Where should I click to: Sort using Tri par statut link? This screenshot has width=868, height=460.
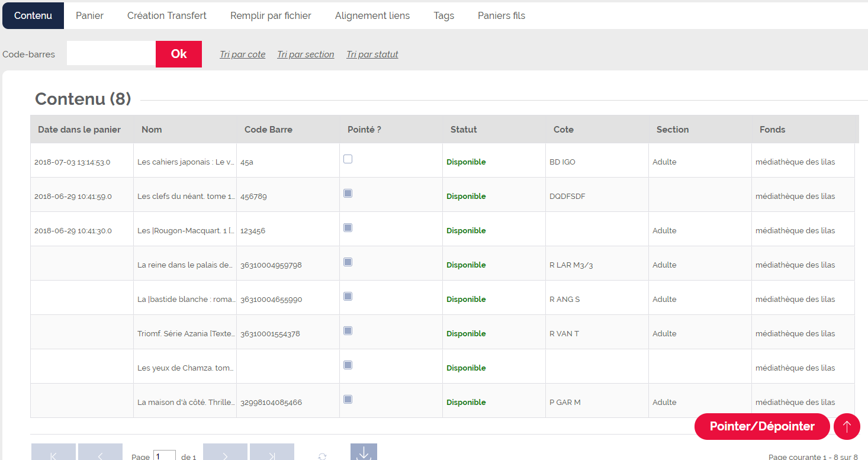click(x=372, y=54)
